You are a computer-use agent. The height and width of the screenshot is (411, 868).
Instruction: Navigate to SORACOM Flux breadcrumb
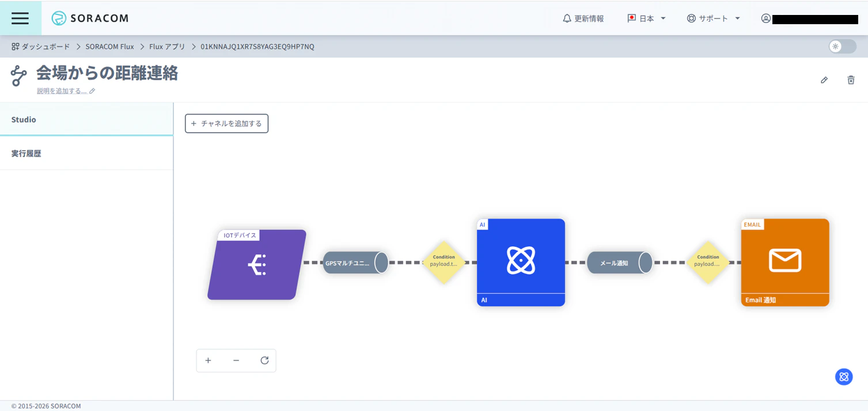coord(109,47)
